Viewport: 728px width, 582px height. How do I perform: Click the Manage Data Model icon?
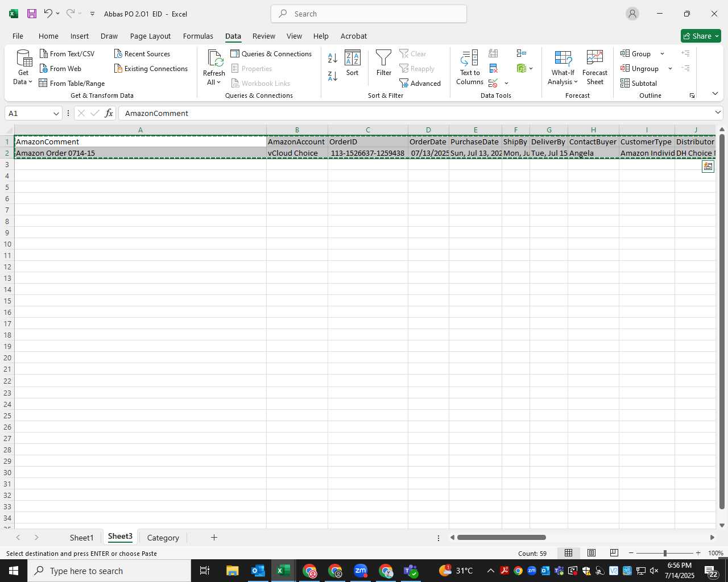(x=521, y=68)
